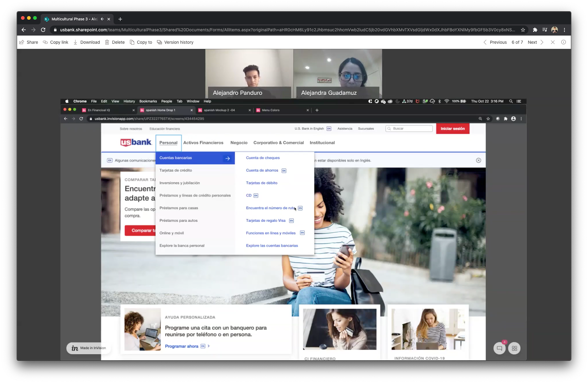Open the Educación financiera link
Image resolution: width=588 pixels, height=383 pixels.
[164, 129]
